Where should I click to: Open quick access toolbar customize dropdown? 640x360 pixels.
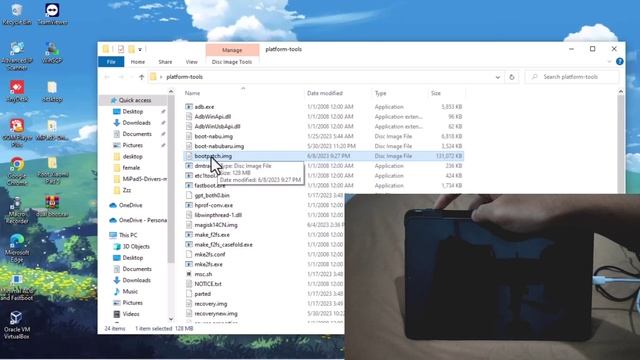coord(140,49)
